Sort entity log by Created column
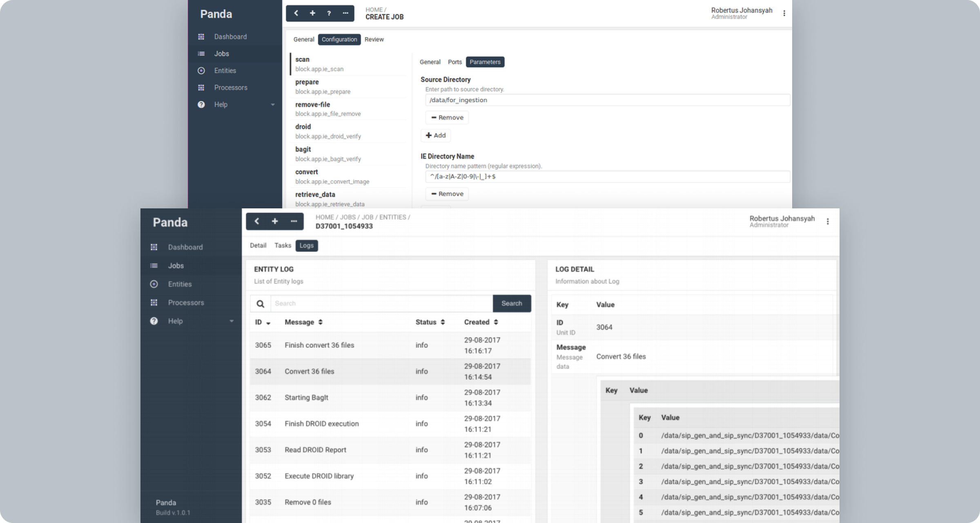Image resolution: width=980 pixels, height=523 pixels. 481,322
